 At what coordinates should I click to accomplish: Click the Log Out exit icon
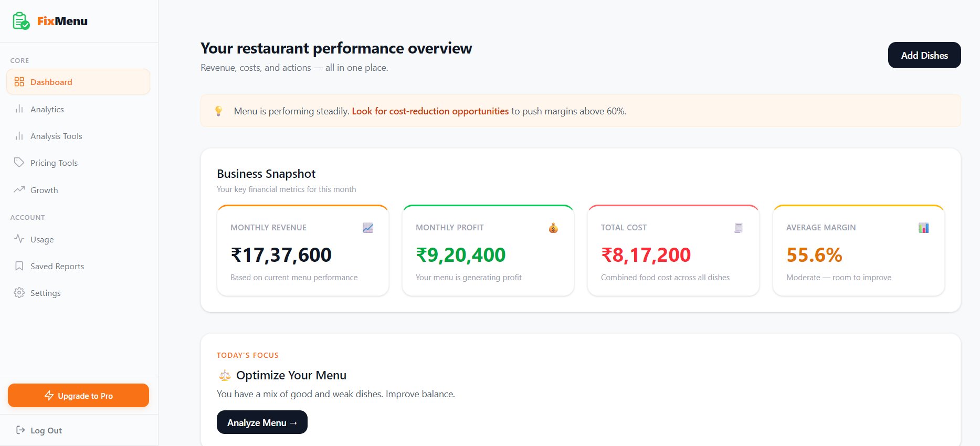(20, 430)
